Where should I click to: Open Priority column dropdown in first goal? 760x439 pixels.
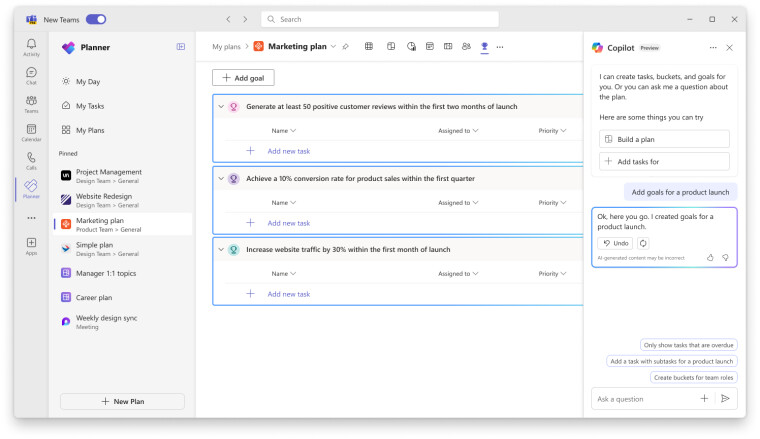(x=552, y=131)
